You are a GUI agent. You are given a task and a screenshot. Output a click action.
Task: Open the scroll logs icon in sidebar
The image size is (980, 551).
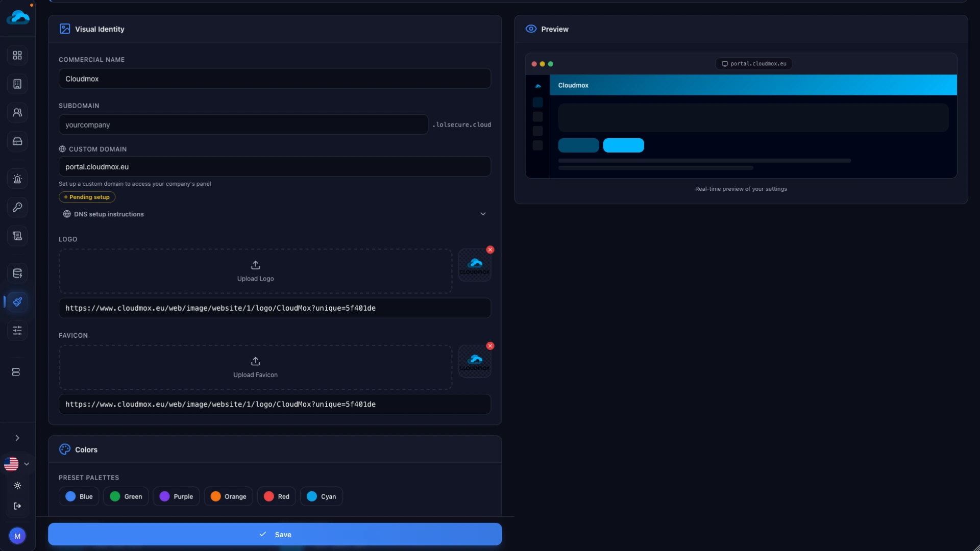[17, 236]
